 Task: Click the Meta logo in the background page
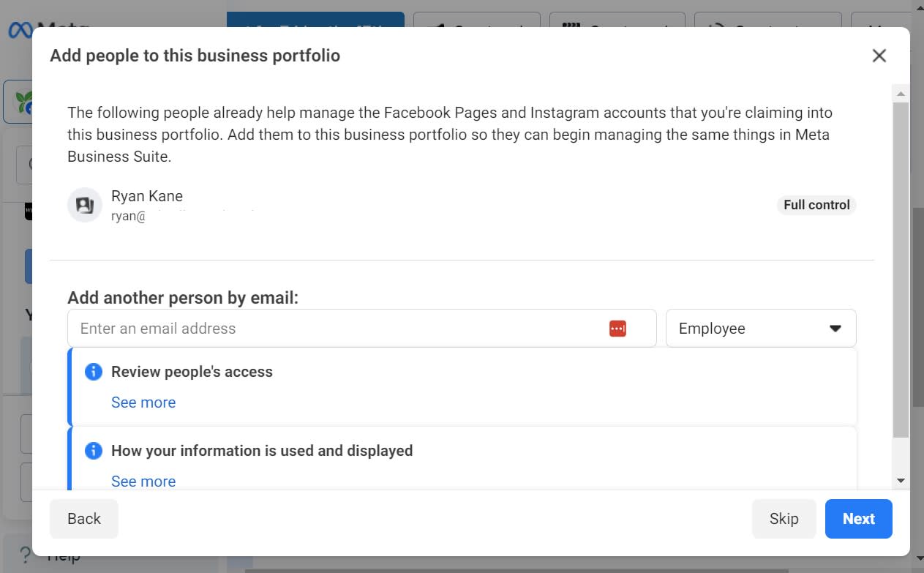point(19,31)
